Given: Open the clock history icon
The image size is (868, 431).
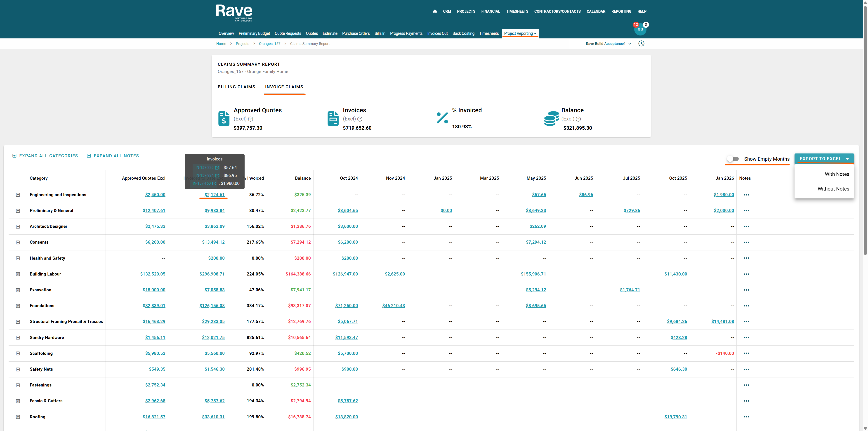Looking at the screenshot, I should coord(641,43).
